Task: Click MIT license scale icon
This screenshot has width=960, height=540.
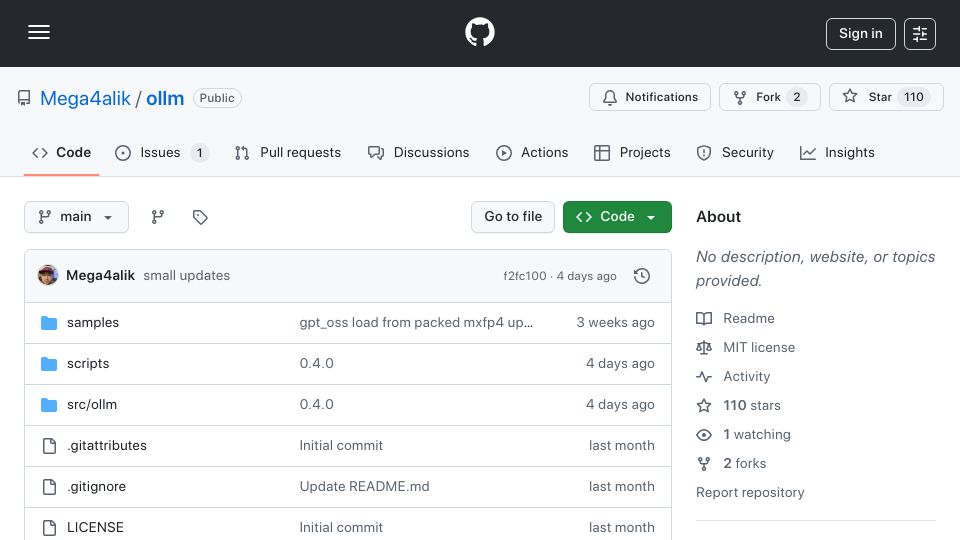Action: coord(704,347)
